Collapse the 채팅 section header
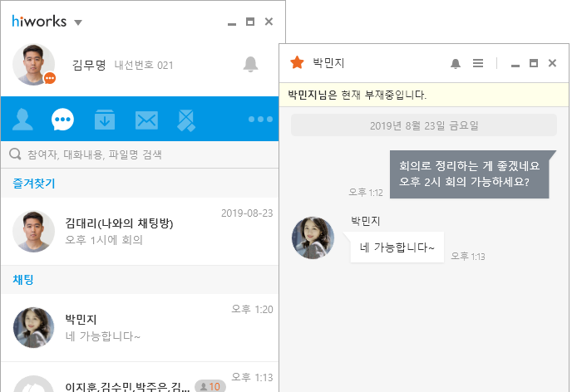 pyautogui.click(x=23, y=280)
